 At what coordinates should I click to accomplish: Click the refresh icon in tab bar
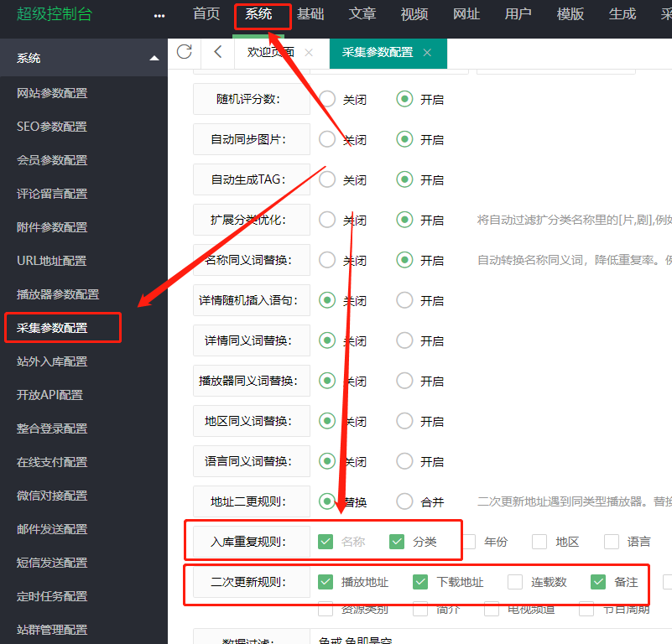[x=184, y=52]
